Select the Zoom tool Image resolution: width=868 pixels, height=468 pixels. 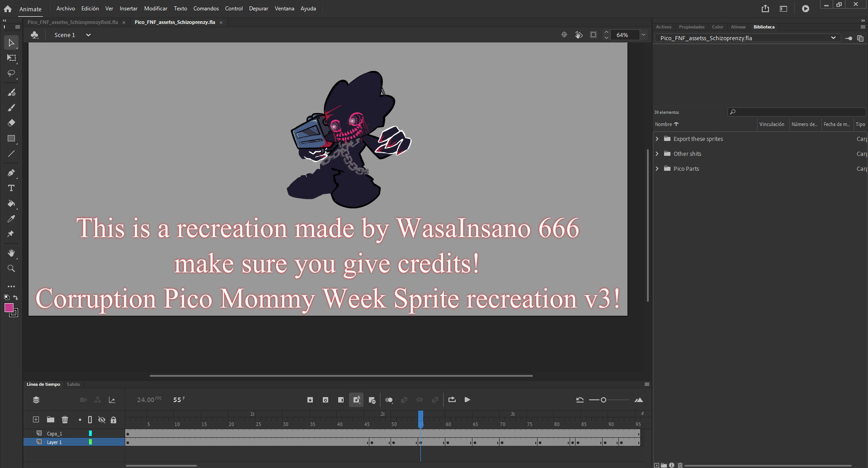[11, 268]
